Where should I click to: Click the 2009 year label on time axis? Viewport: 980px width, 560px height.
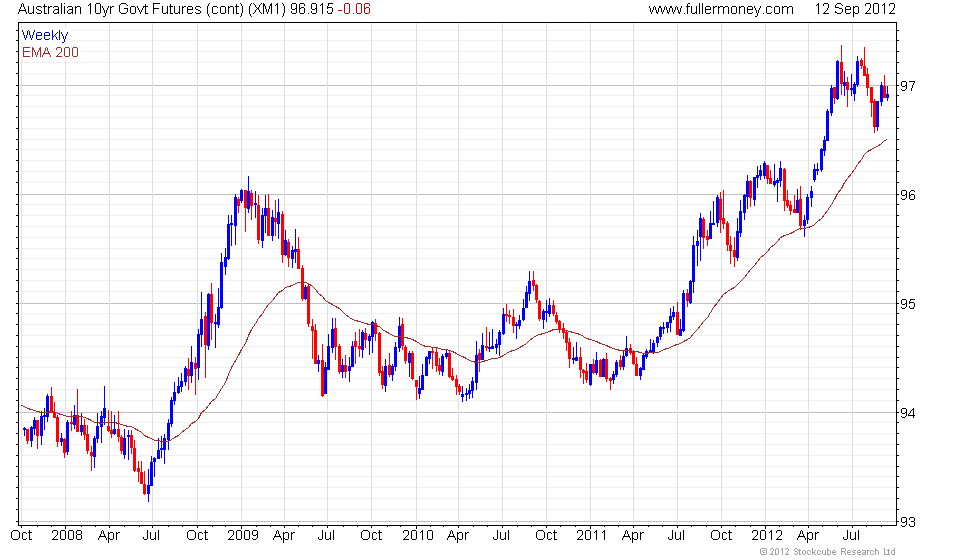point(243,536)
